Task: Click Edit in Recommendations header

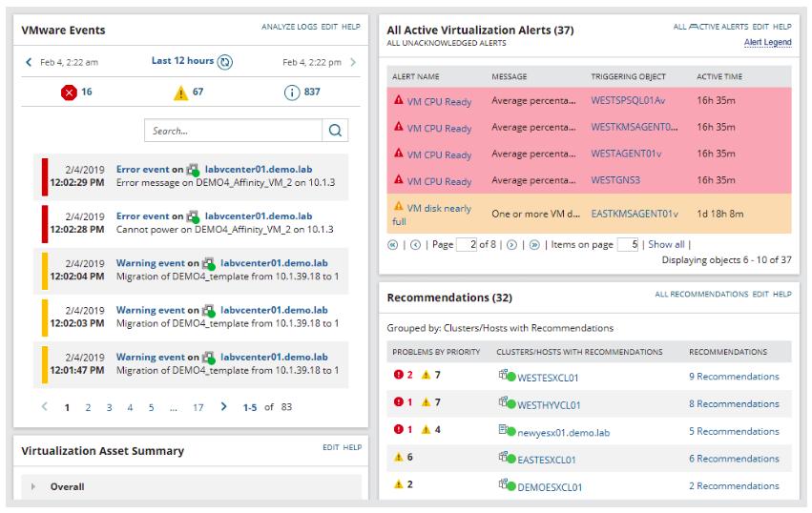Action: (x=760, y=294)
